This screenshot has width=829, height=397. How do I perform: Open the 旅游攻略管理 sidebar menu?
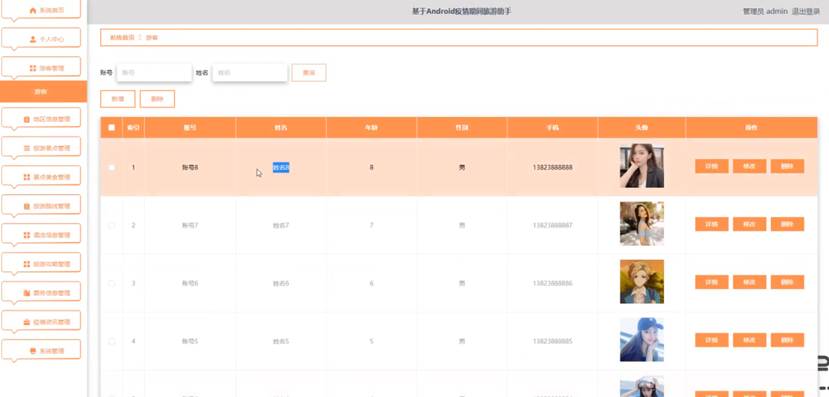[41, 264]
